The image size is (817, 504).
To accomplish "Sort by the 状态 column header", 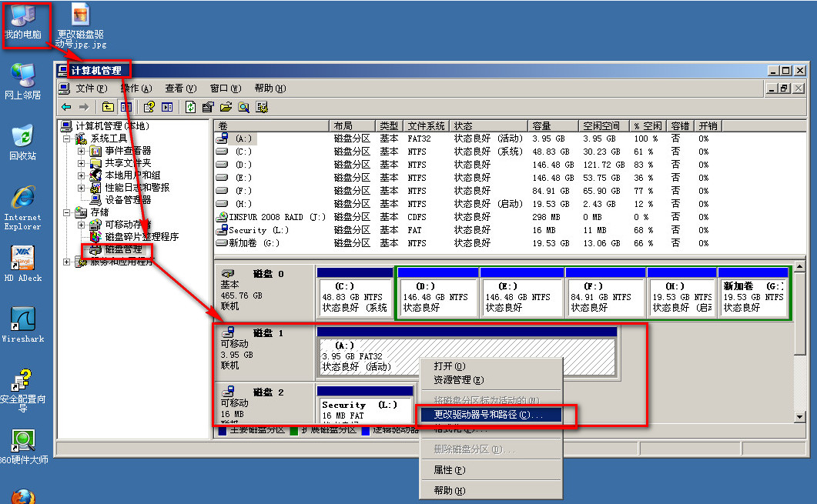I will coord(489,126).
